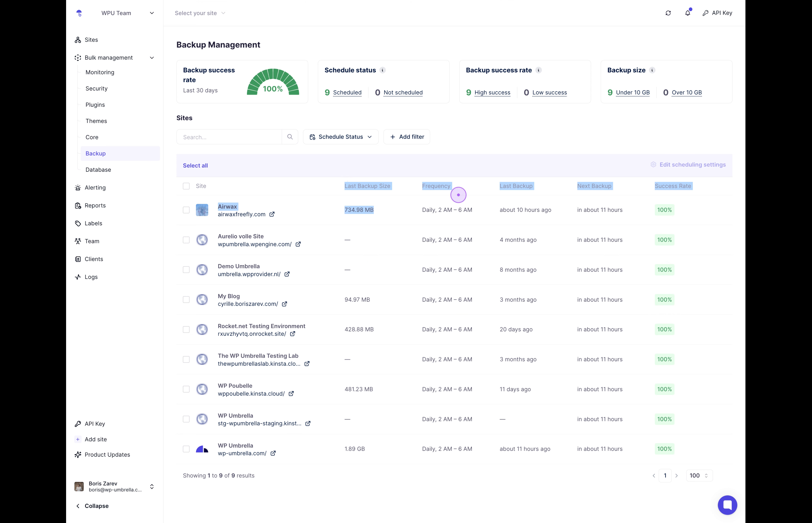Open rxuvzhyvtq.onrocket.site external link icon
The image size is (812, 523).
coord(292,334)
